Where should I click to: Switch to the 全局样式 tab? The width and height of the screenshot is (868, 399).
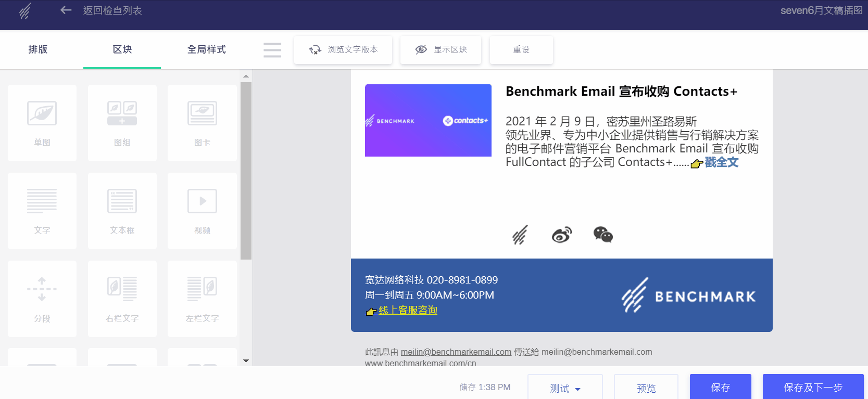(x=207, y=49)
